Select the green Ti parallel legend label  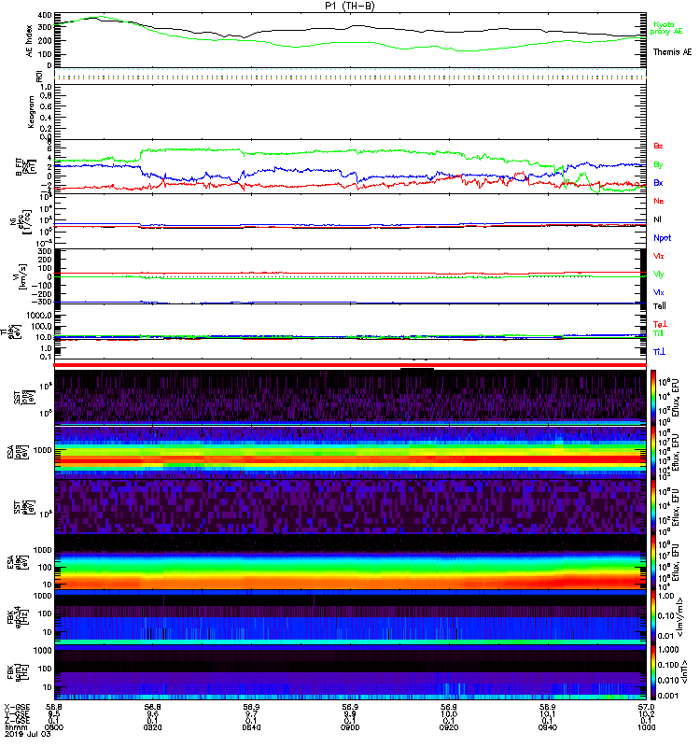[x=658, y=333]
